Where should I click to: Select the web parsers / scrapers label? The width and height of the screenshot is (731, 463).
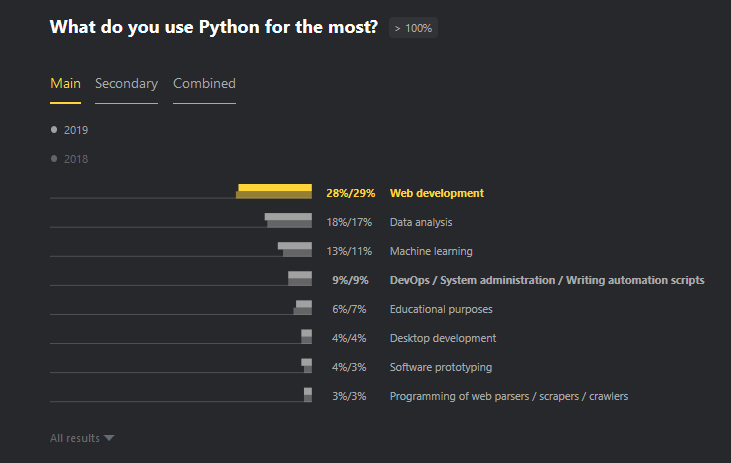click(508, 396)
